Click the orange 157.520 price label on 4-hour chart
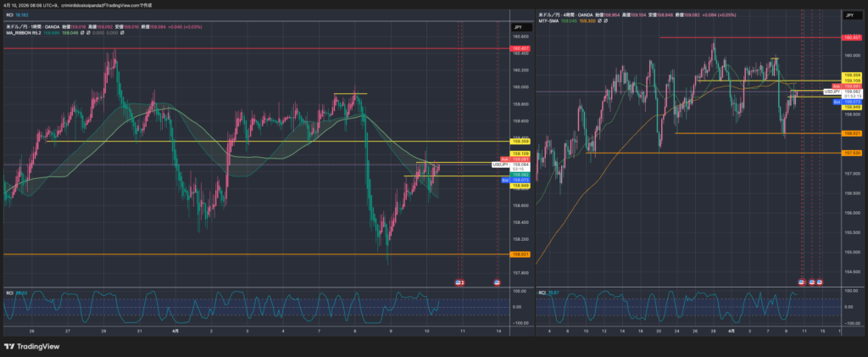 pyautogui.click(x=851, y=153)
